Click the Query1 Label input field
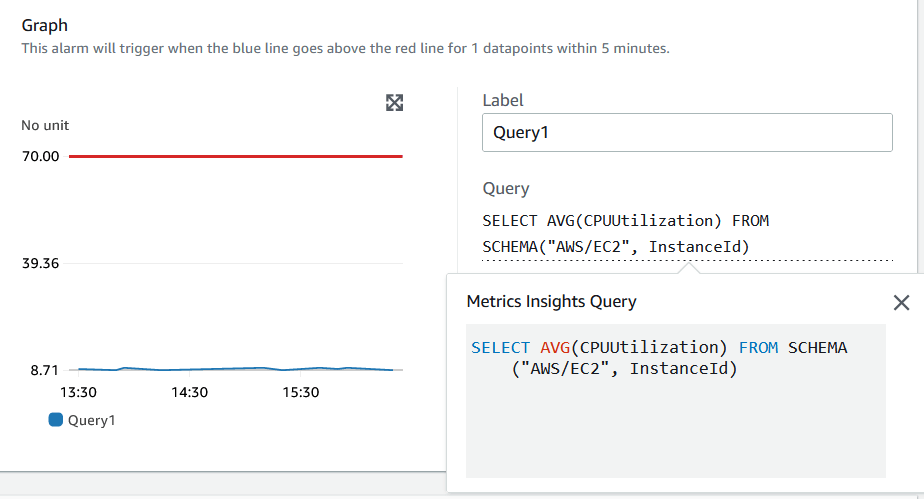 click(686, 132)
